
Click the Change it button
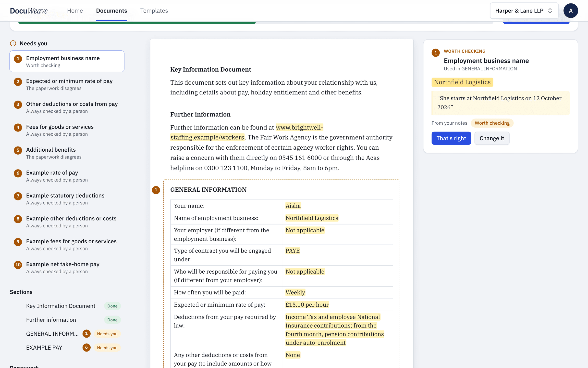[492, 138]
